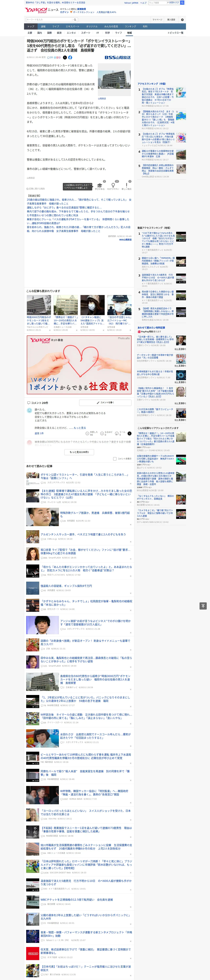Click thumbnail of 水田わさび article
The height and width of the screenshot is (980, 210).
pyautogui.click(x=42, y=738)
